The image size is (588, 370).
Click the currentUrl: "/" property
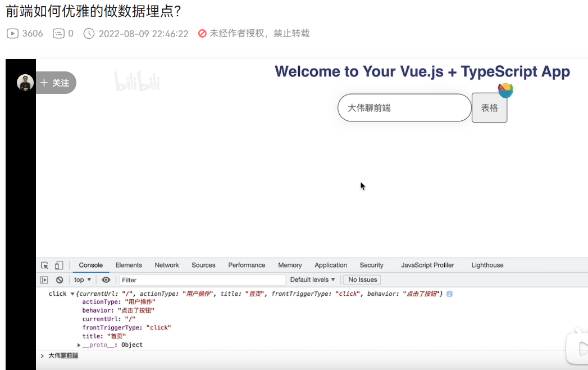[109, 319]
